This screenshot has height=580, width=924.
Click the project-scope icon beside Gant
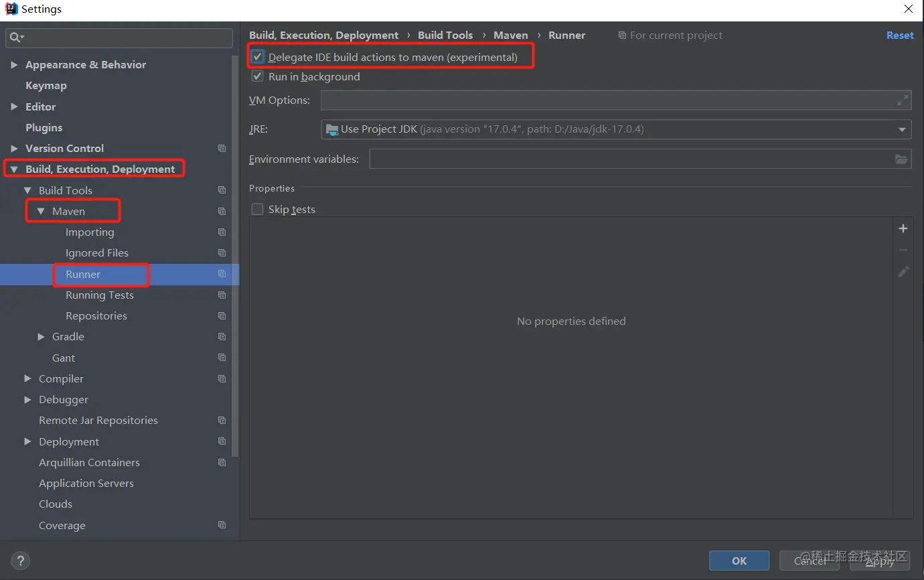(x=222, y=358)
